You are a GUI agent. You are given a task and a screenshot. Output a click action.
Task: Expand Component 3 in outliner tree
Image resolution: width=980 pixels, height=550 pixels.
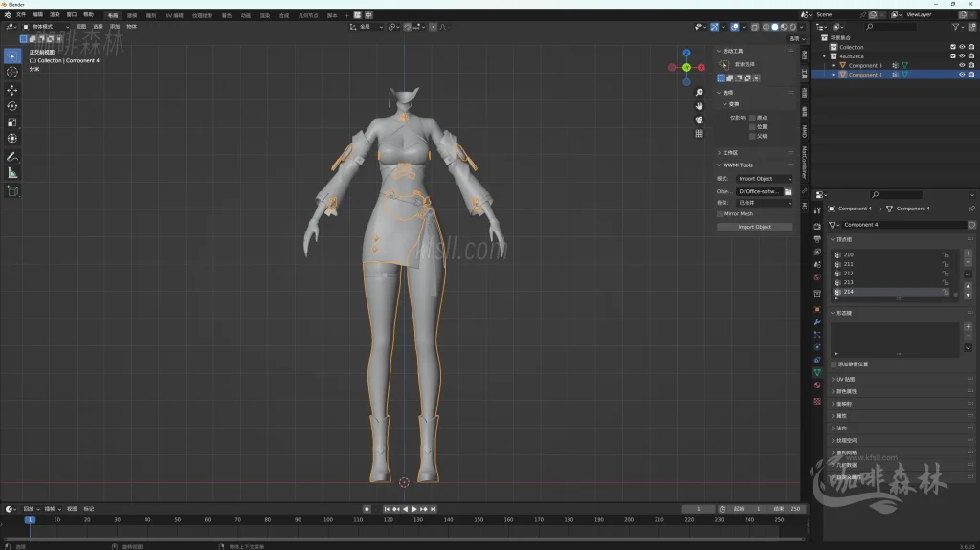point(834,65)
